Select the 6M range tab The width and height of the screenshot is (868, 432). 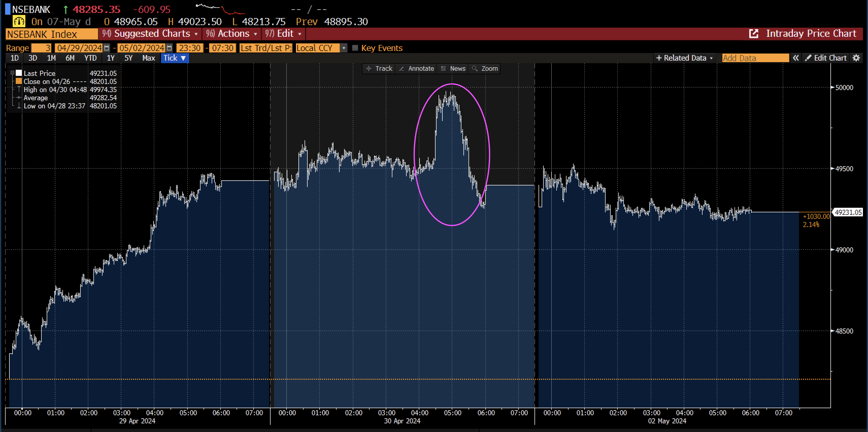(70, 58)
